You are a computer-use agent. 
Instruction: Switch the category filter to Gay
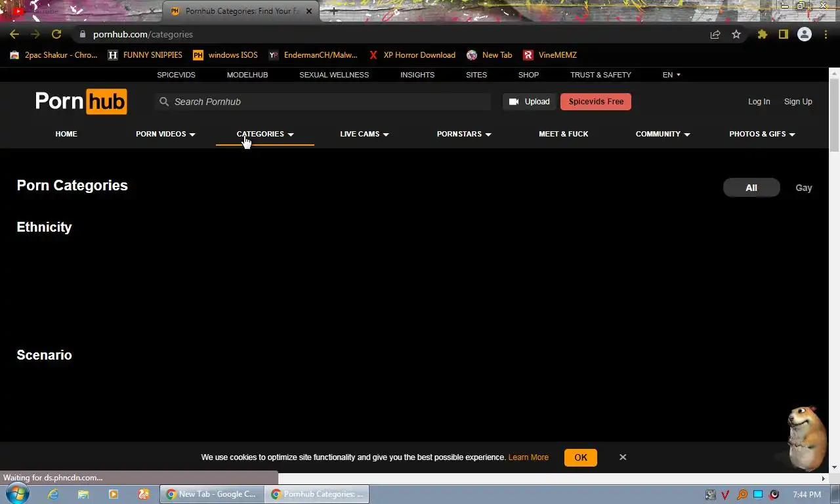pos(804,188)
